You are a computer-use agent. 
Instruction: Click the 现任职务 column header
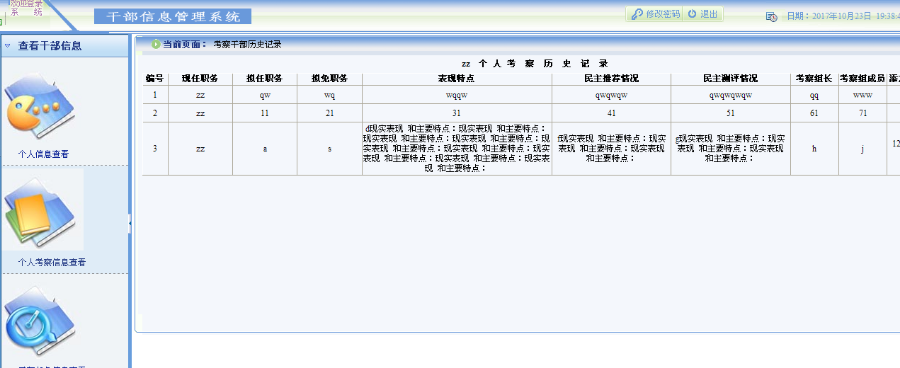point(200,79)
